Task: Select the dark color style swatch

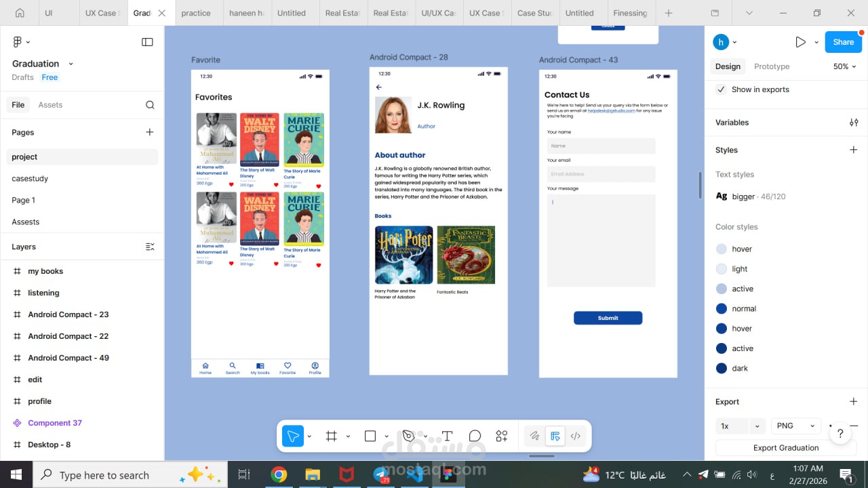Action: 722,368
